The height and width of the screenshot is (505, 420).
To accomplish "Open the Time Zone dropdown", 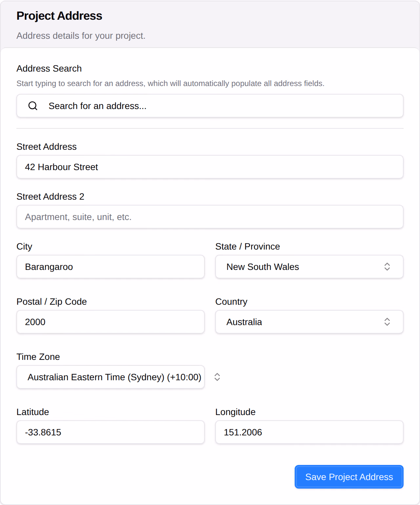I will 111,377.
